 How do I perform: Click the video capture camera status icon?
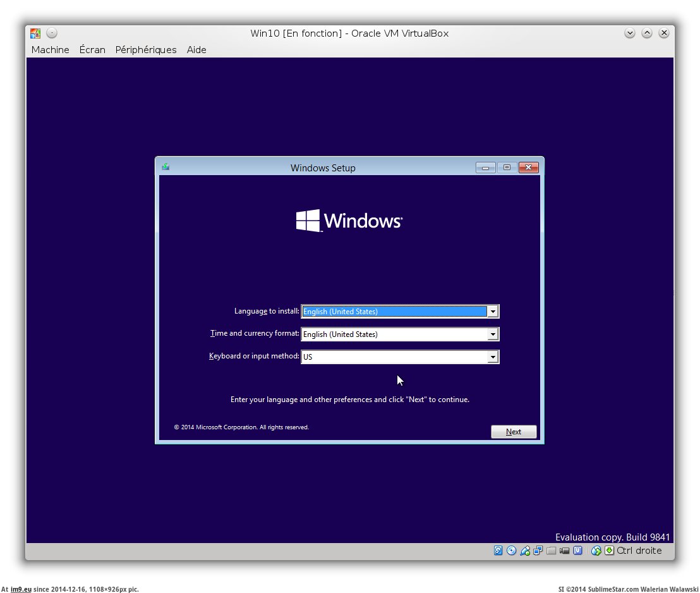pyautogui.click(x=565, y=551)
